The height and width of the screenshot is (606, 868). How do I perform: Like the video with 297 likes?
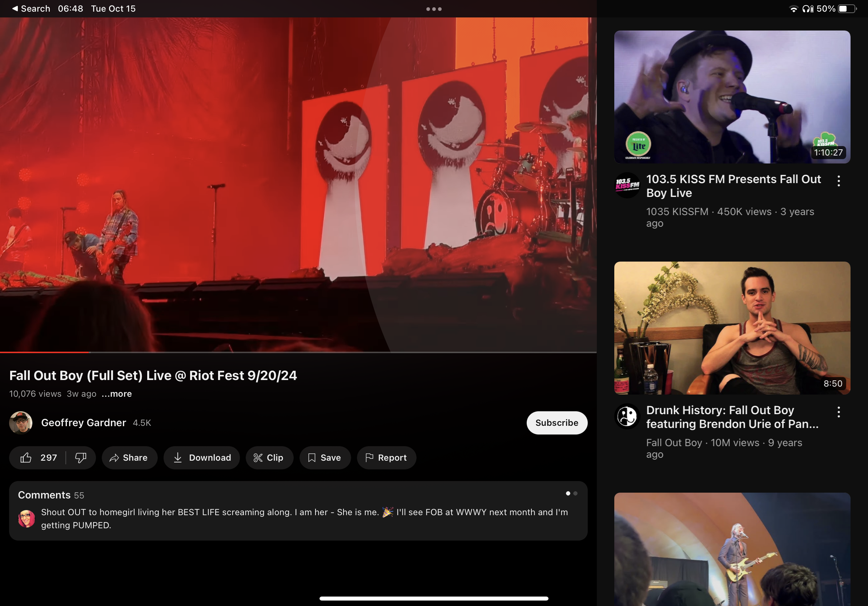pyautogui.click(x=38, y=457)
